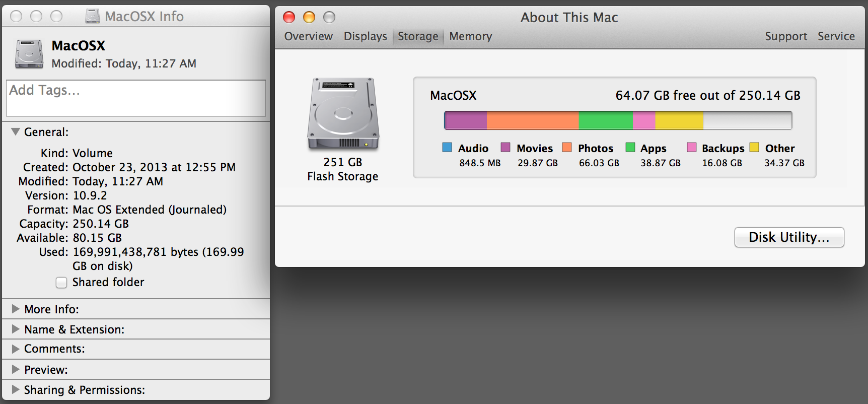Click the Backups size 16.08 GB
The image size is (868, 404).
722,163
